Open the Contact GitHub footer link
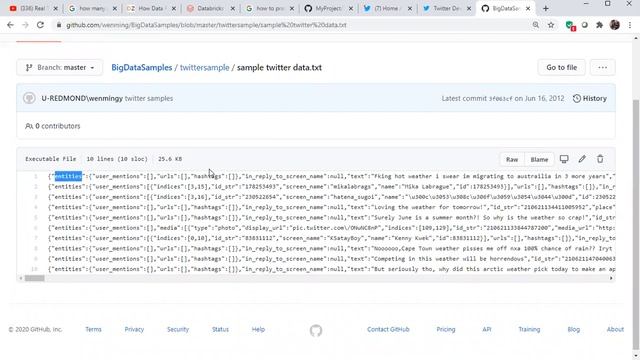 click(x=388, y=329)
